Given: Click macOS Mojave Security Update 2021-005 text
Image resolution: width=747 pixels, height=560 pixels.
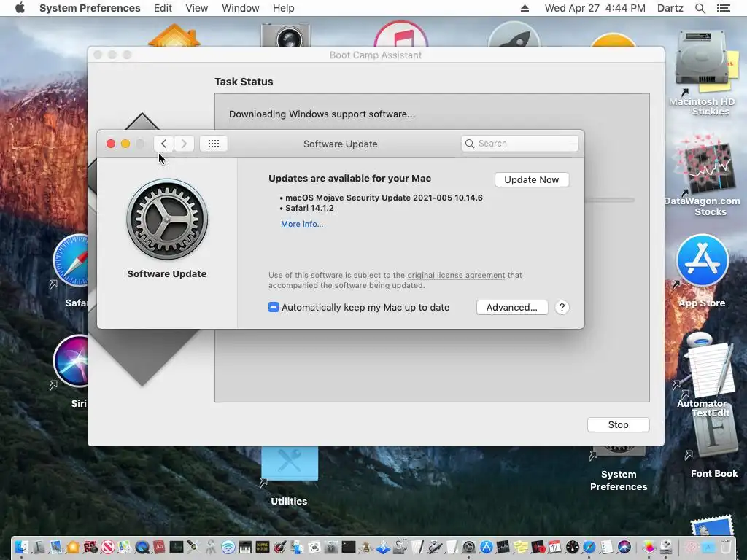Looking at the screenshot, I should click(x=384, y=198).
